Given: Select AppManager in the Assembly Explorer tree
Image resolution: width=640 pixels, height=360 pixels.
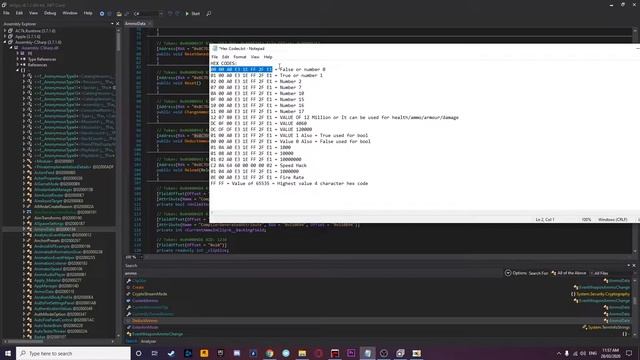Looking at the screenshot, I should (56, 286).
